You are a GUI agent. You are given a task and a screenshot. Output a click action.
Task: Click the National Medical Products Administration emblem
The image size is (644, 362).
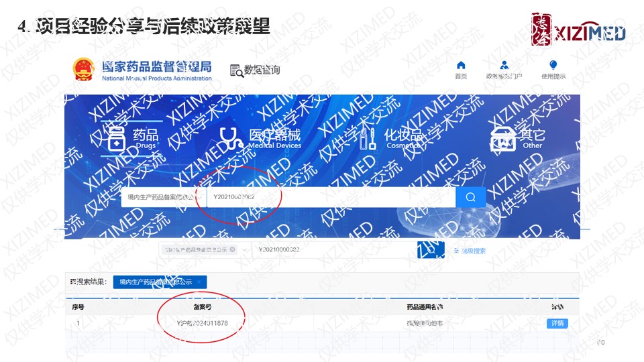point(85,69)
